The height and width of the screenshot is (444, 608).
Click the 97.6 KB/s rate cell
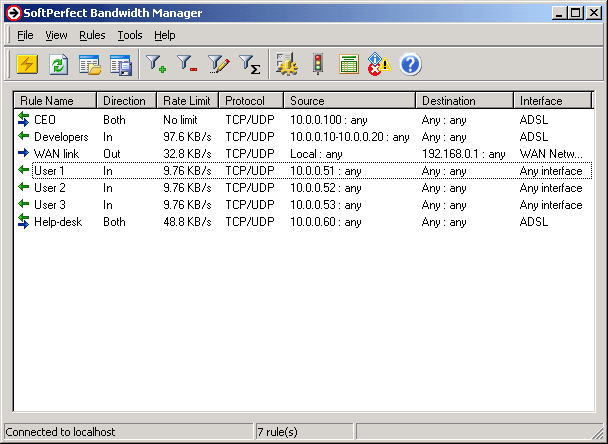(x=187, y=137)
